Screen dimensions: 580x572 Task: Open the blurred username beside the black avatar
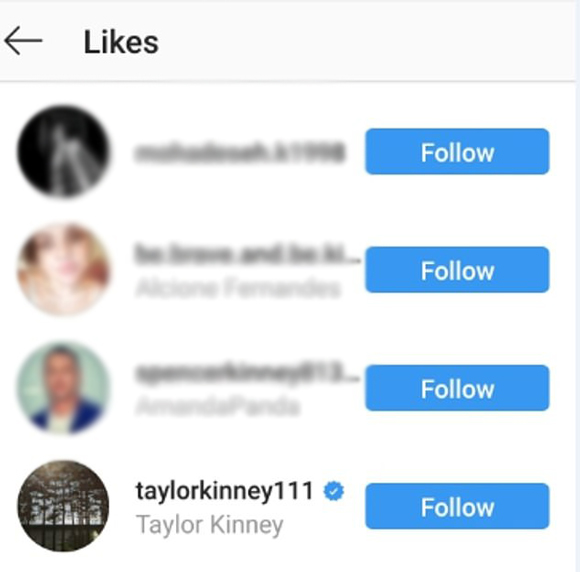coord(240,152)
